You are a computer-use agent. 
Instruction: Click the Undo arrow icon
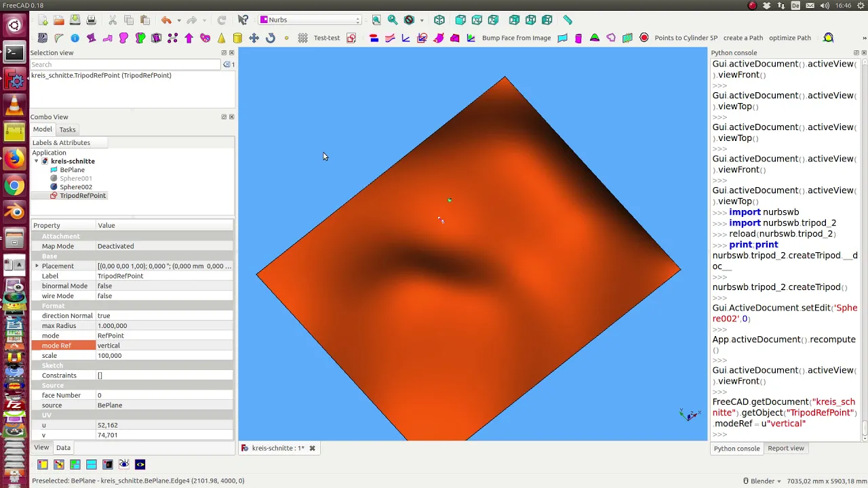(x=166, y=20)
